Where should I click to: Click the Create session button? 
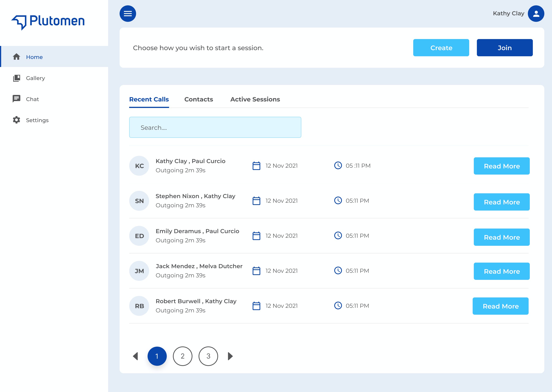click(441, 47)
